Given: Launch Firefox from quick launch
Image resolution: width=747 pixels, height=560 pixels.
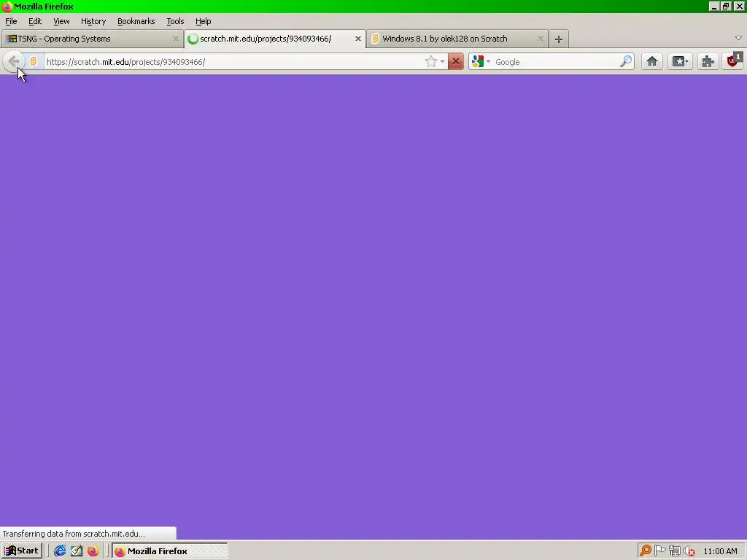Looking at the screenshot, I should 93,551.
